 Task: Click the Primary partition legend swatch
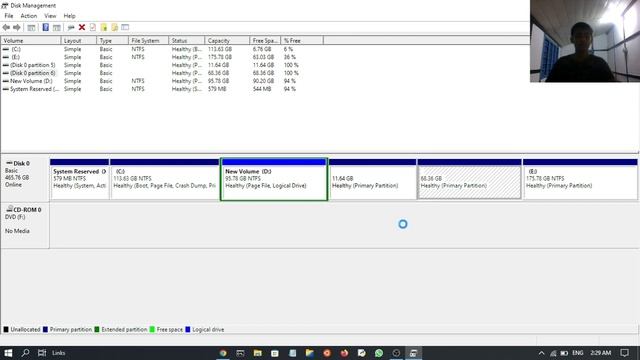[x=45, y=329]
